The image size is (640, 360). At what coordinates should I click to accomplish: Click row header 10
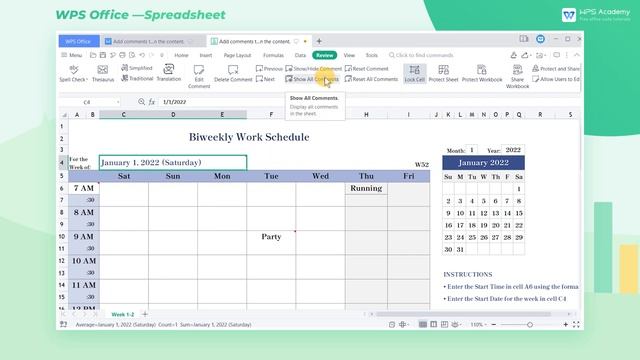pyautogui.click(x=62, y=237)
